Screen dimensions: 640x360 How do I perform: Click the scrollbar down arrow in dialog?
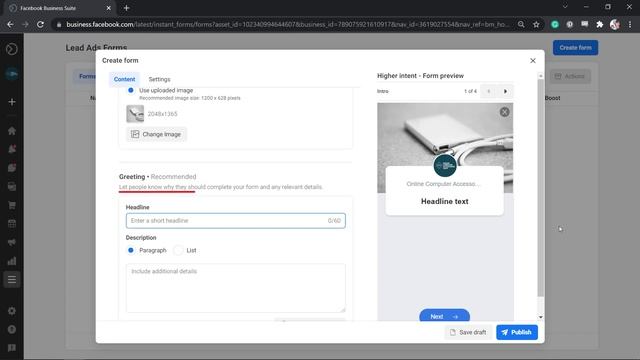point(540,317)
